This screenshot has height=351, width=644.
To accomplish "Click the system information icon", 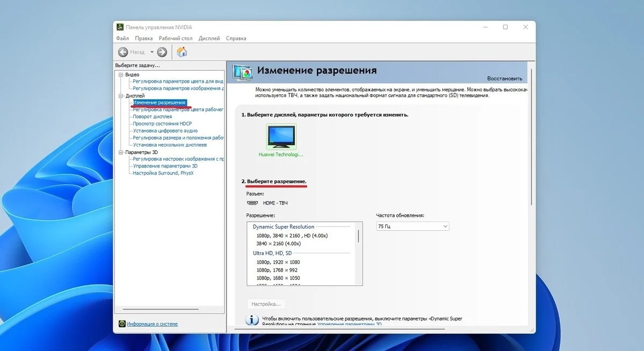I will (122, 324).
